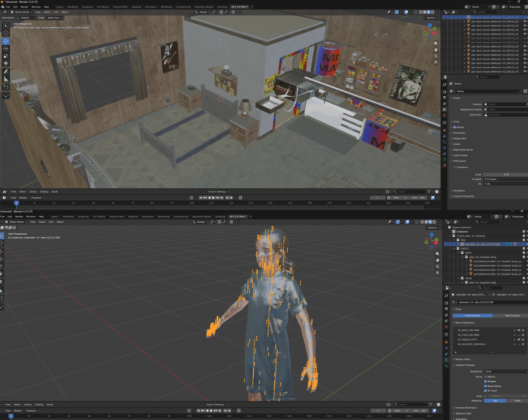
Task: Toggle Gravity checkbox in Scene properties
Action: point(455,127)
